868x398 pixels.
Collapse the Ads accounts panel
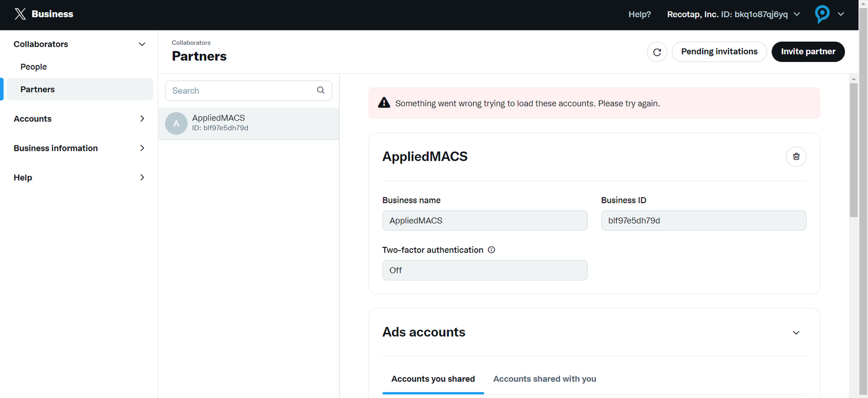tap(796, 333)
